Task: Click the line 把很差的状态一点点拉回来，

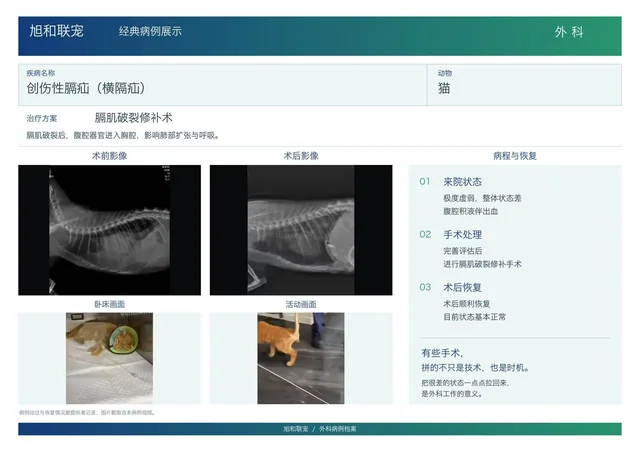Action: (x=465, y=383)
